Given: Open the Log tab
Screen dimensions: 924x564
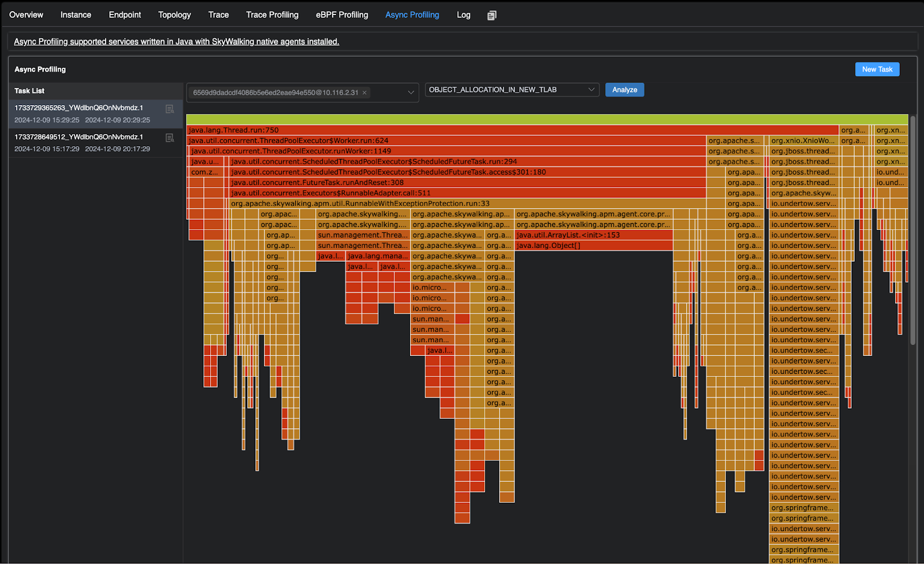Looking at the screenshot, I should point(463,15).
